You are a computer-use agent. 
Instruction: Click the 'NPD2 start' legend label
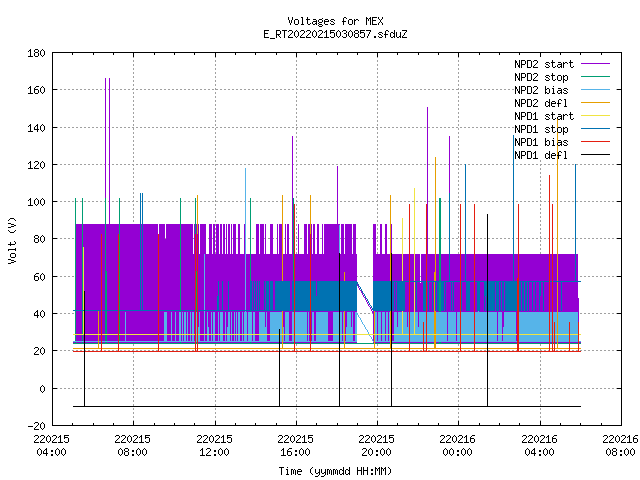544,64
